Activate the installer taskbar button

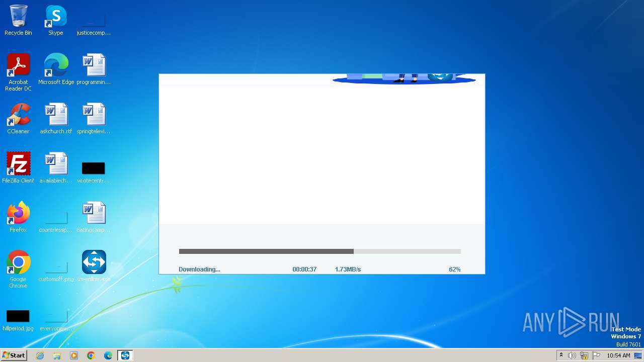pyautogui.click(x=125, y=355)
